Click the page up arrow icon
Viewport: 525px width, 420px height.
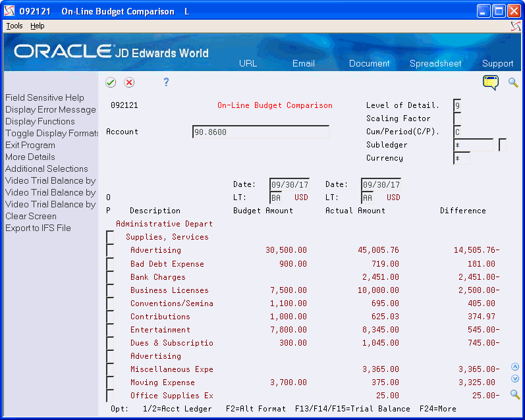(515, 367)
